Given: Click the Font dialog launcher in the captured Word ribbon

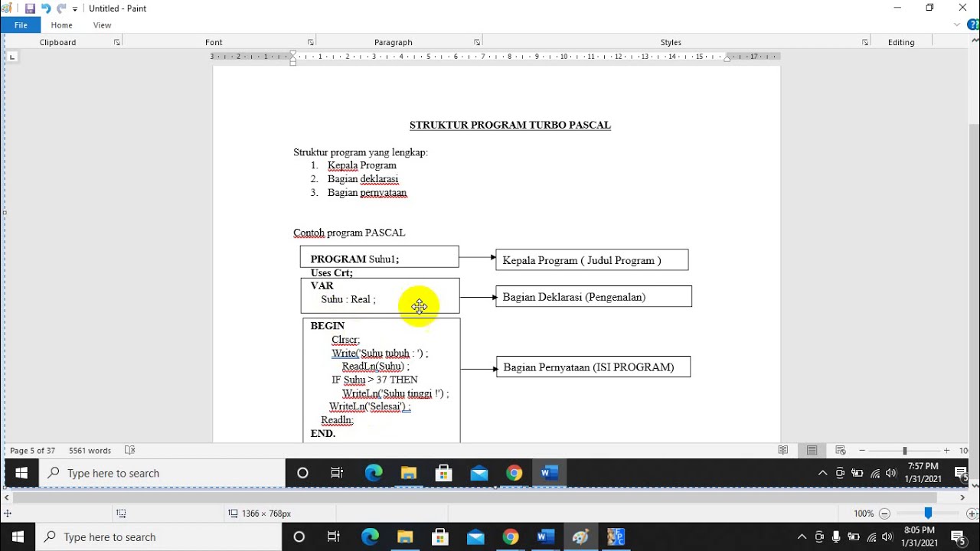Looking at the screenshot, I should (x=310, y=43).
